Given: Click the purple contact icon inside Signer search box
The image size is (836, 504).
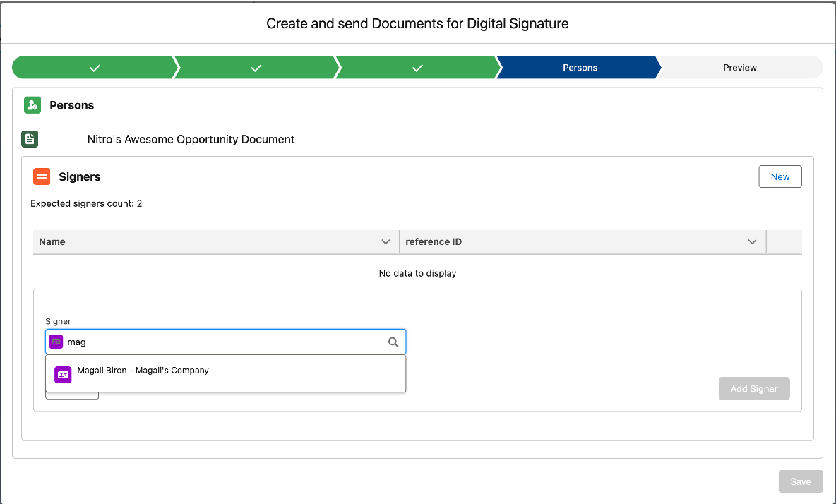Looking at the screenshot, I should pos(56,342).
